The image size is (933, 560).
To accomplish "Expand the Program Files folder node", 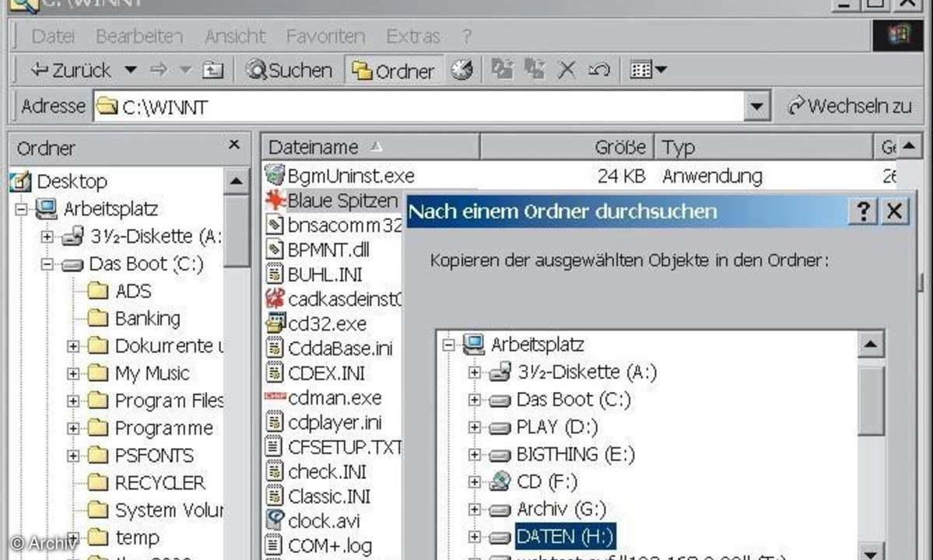I will pos(73,401).
